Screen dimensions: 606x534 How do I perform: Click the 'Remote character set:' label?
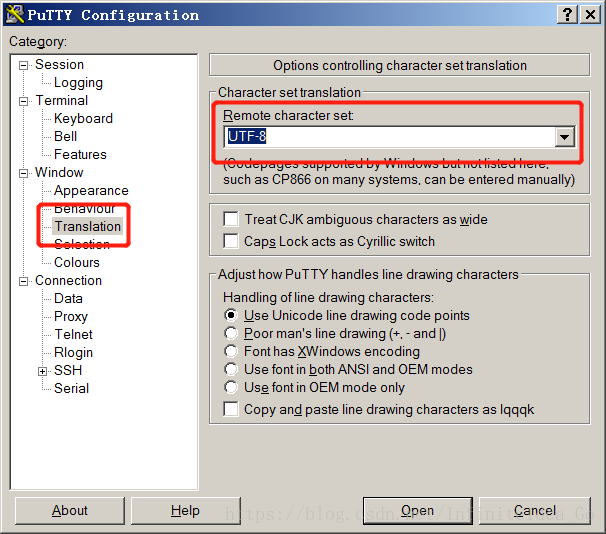point(288,116)
